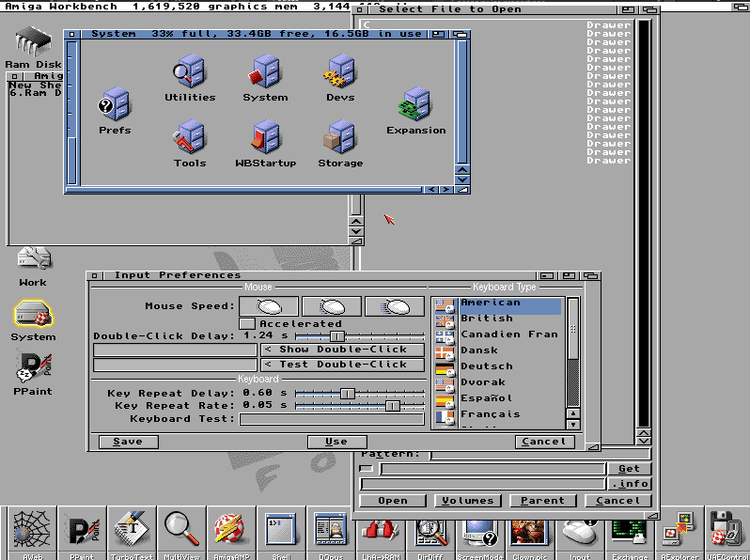Launch AWeb from the dock

tap(32, 531)
